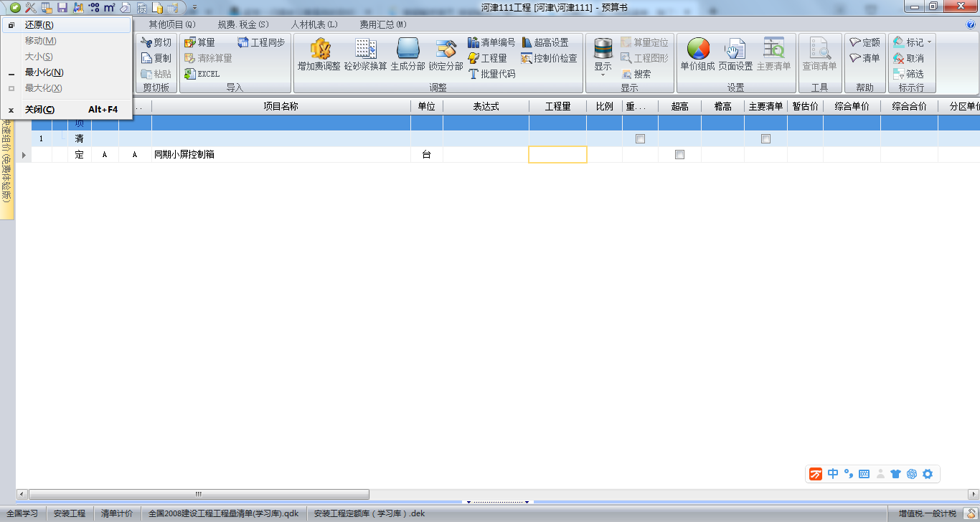Click the 工程量 ribbon tool
Image resolution: width=980 pixels, height=522 pixels.
(x=487, y=58)
